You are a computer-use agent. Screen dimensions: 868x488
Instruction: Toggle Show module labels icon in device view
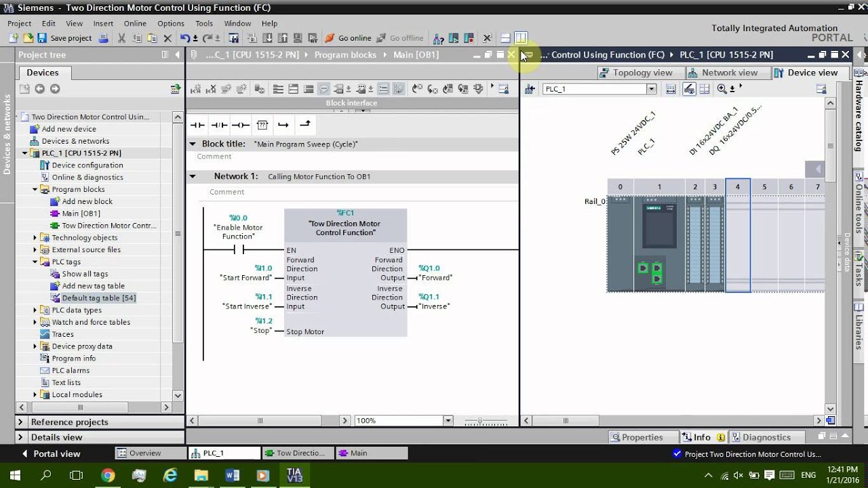[689, 89]
